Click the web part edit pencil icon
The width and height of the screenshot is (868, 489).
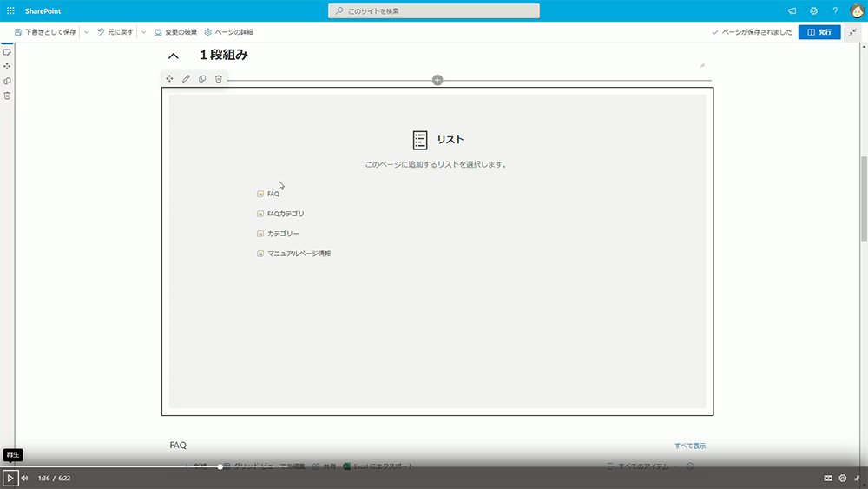coord(186,79)
